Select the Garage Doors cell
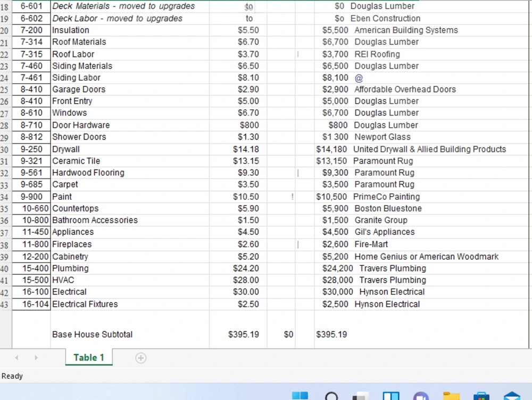Image resolution: width=532 pixels, height=400 pixels. tap(130, 89)
